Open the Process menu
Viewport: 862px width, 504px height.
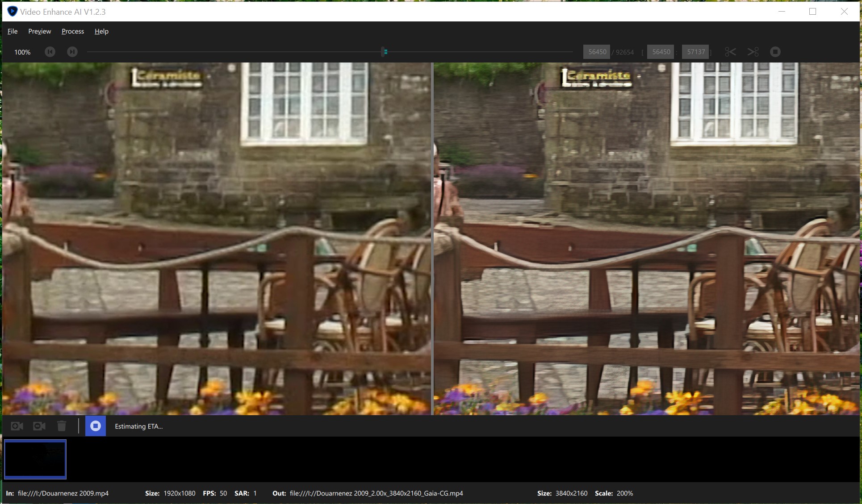[73, 31]
